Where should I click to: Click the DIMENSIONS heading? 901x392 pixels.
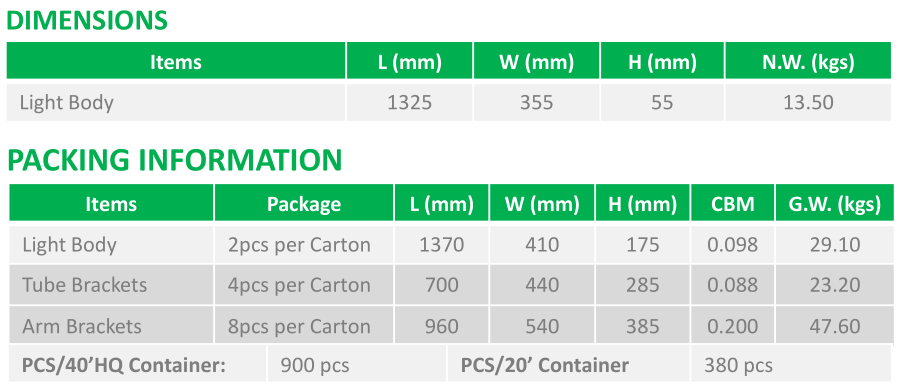click(87, 21)
